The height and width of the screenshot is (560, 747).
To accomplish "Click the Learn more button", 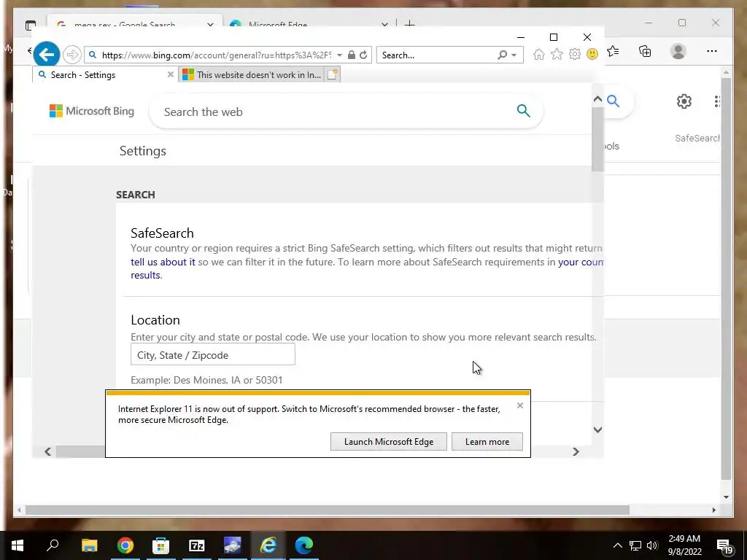I will pyautogui.click(x=487, y=442).
